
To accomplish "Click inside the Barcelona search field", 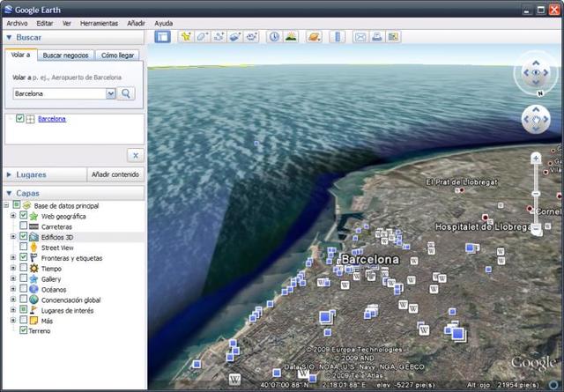I will pyautogui.click(x=60, y=93).
